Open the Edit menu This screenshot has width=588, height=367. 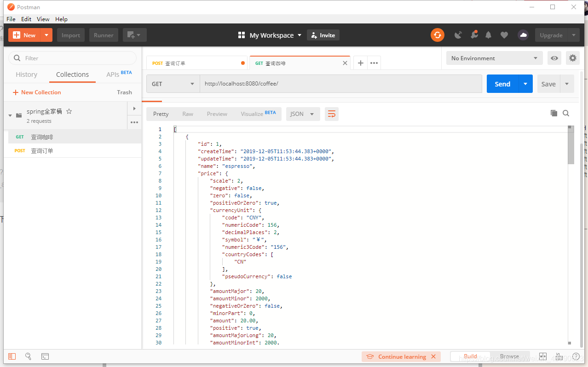[x=26, y=19]
